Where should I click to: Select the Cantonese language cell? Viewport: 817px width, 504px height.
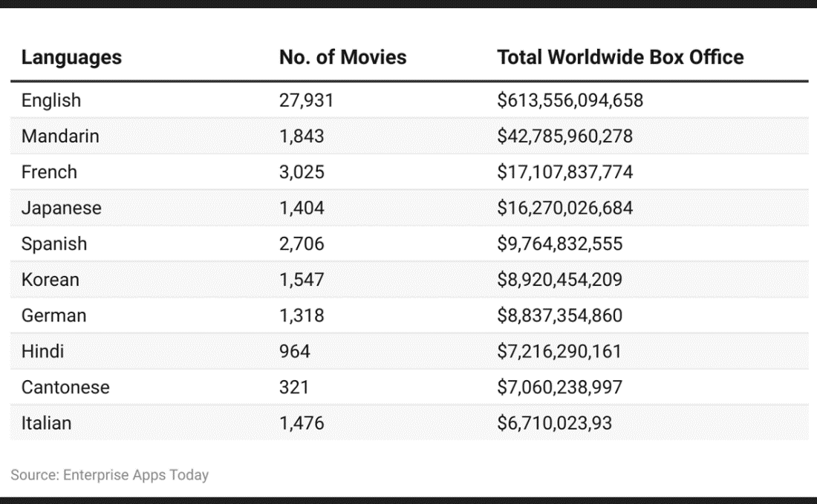click(65, 387)
